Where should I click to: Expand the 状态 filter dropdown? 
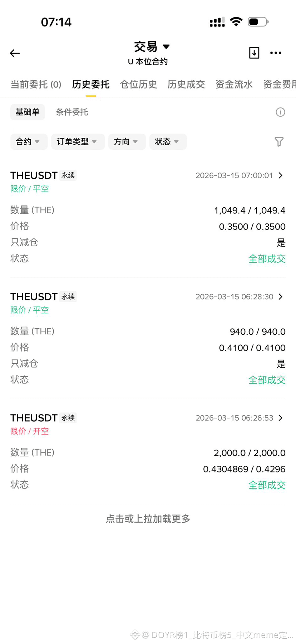168,142
